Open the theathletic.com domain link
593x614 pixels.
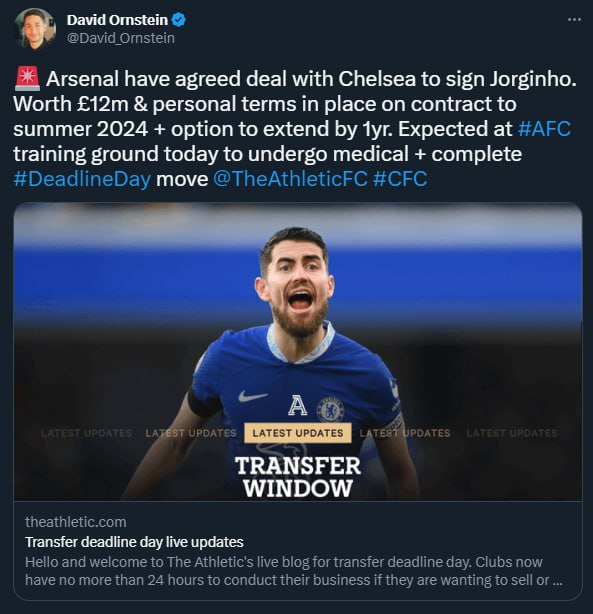click(76, 522)
